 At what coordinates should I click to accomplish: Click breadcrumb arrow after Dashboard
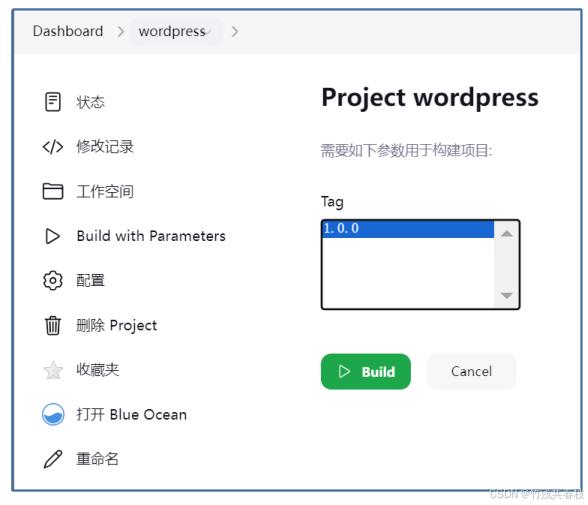tap(120, 31)
